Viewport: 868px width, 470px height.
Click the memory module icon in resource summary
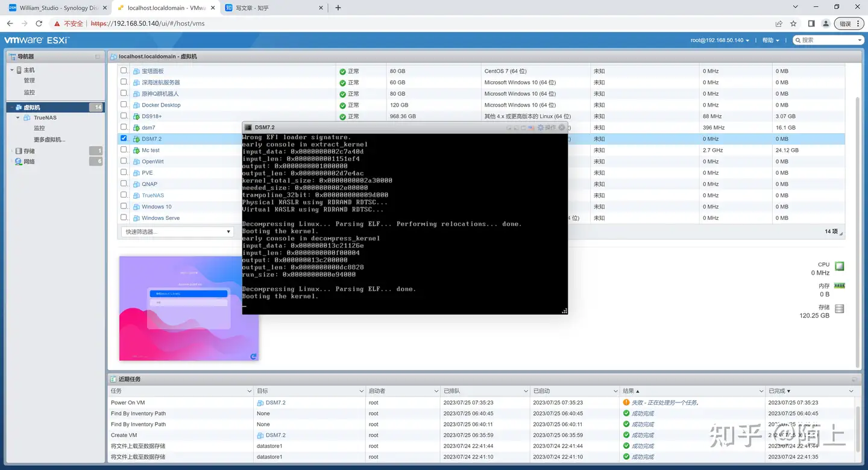coord(839,286)
